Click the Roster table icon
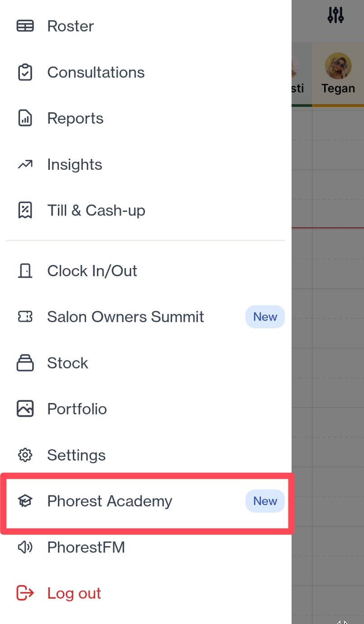Viewport: 364px width, 624px height. coord(25,26)
